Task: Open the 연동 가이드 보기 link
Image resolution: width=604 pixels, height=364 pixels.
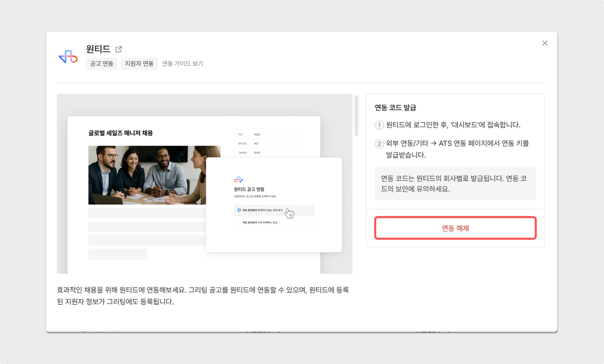Action: click(182, 64)
